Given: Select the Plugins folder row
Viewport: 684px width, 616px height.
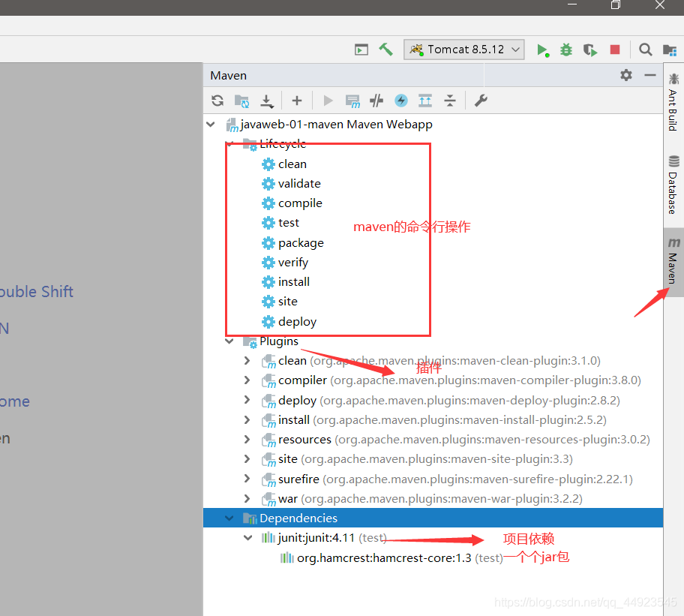Looking at the screenshot, I should tap(271, 341).
